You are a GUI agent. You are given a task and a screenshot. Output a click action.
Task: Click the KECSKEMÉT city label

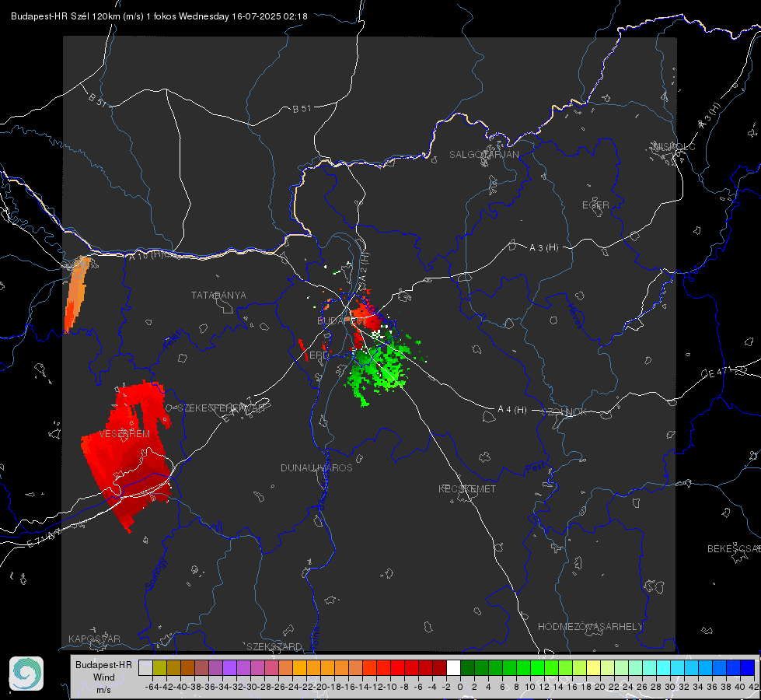467,488
